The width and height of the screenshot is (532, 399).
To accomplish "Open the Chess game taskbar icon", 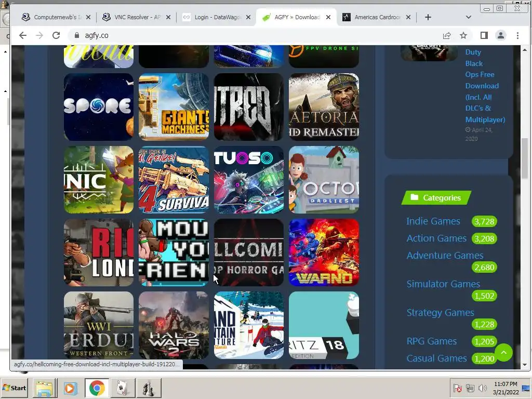I will (x=148, y=388).
